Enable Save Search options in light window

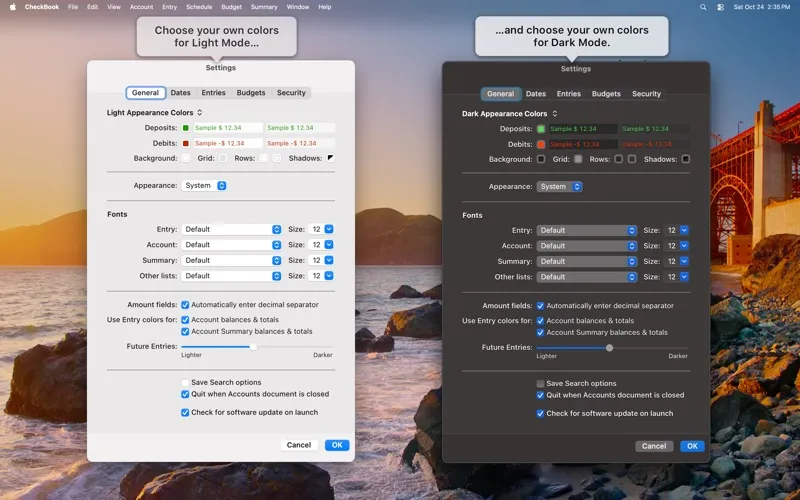pos(185,382)
